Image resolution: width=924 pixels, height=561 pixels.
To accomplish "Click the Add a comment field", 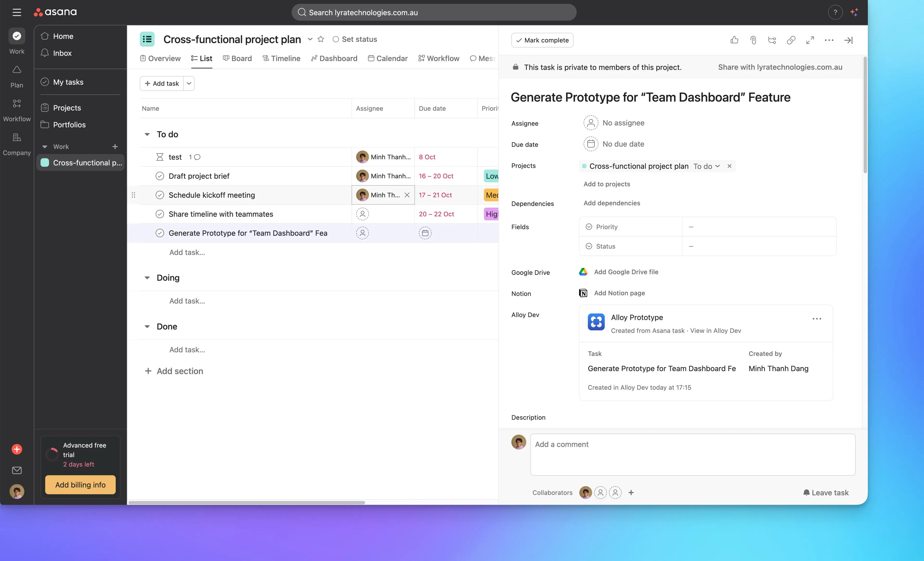I will coord(692,454).
